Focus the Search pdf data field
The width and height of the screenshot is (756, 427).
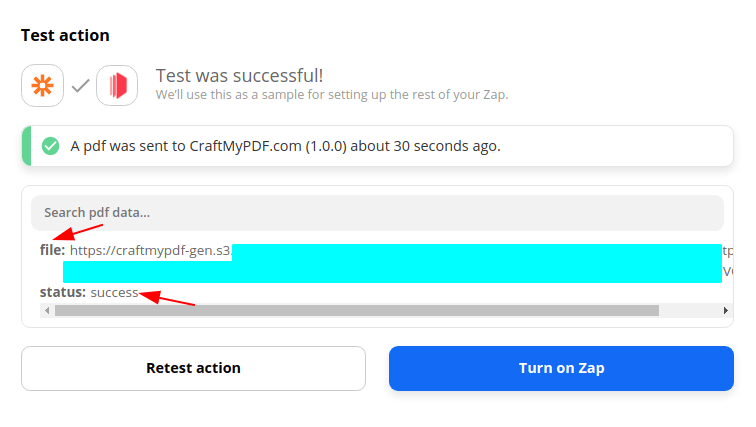point(377,213)
